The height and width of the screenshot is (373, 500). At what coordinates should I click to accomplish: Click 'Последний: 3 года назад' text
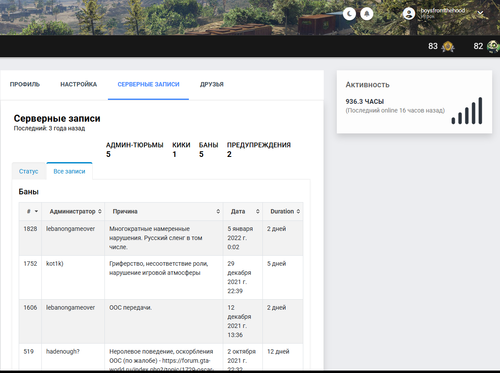click(49, 128)
